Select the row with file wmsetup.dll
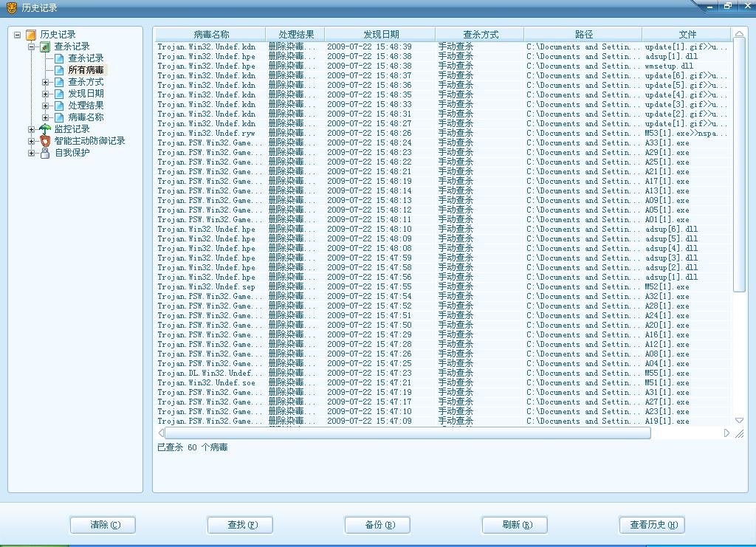The height and width of the screenshot is (547, 756). click(x=443, y=66)
